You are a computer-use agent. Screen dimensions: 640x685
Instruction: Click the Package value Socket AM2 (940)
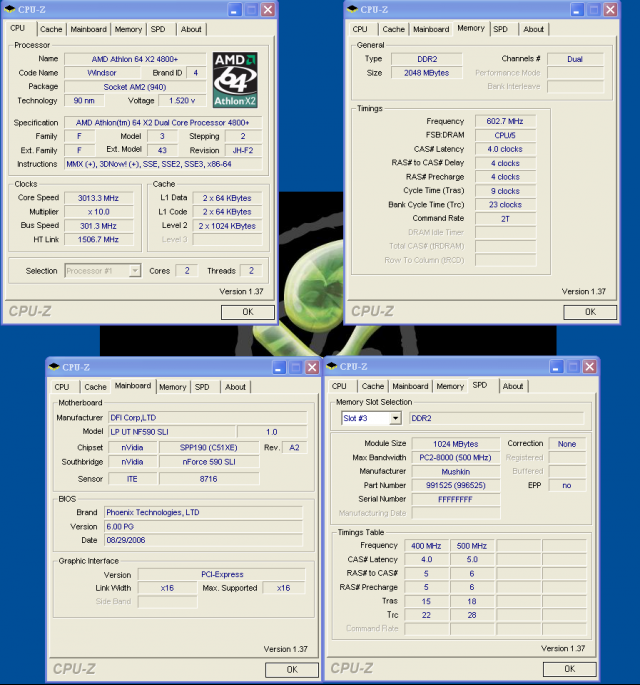click(135, 87)
